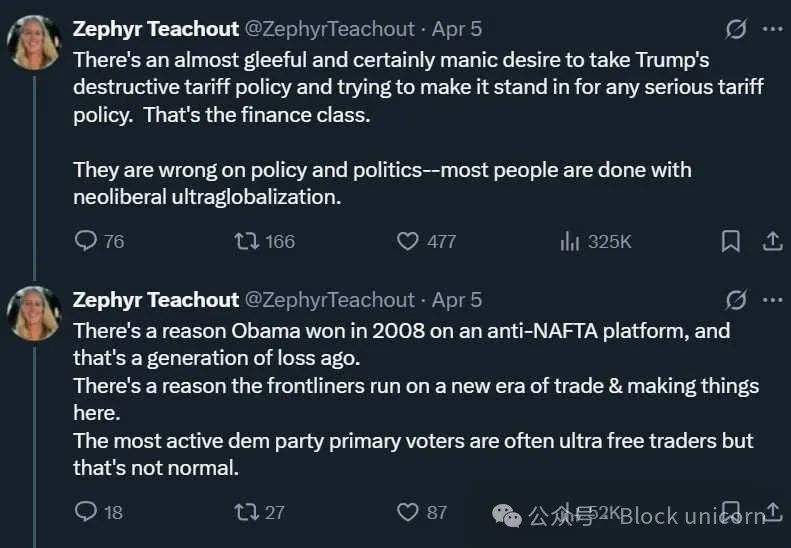Open Grok icon on second tweet

(735, 300)
